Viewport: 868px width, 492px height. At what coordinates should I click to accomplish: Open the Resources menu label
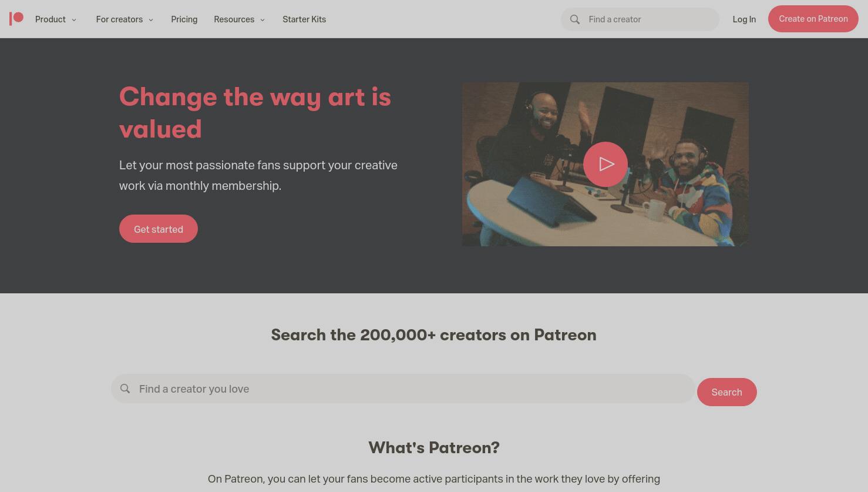(234, 19)
